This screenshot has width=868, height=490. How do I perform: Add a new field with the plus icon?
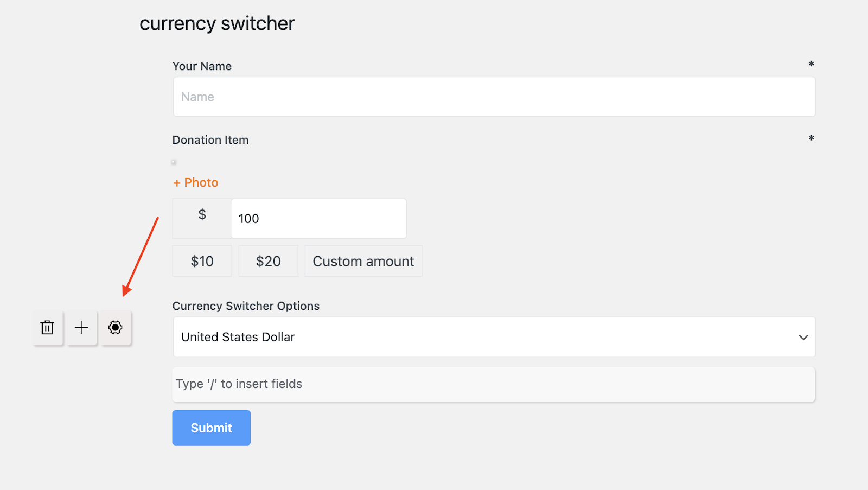(x=81, y=328)
